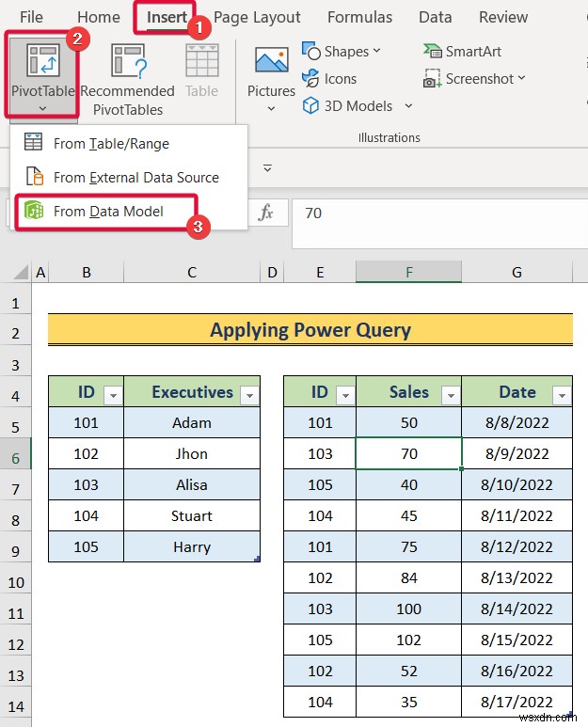The height and width of the screenshot is (727, 588).
Task: Select the cell containing Stuart
Action: 192,516
